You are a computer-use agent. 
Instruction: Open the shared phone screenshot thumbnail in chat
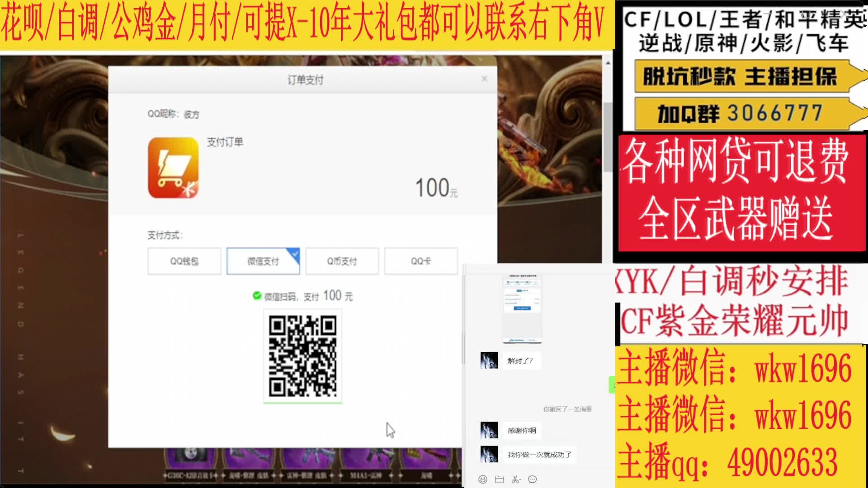pos(522,308)
